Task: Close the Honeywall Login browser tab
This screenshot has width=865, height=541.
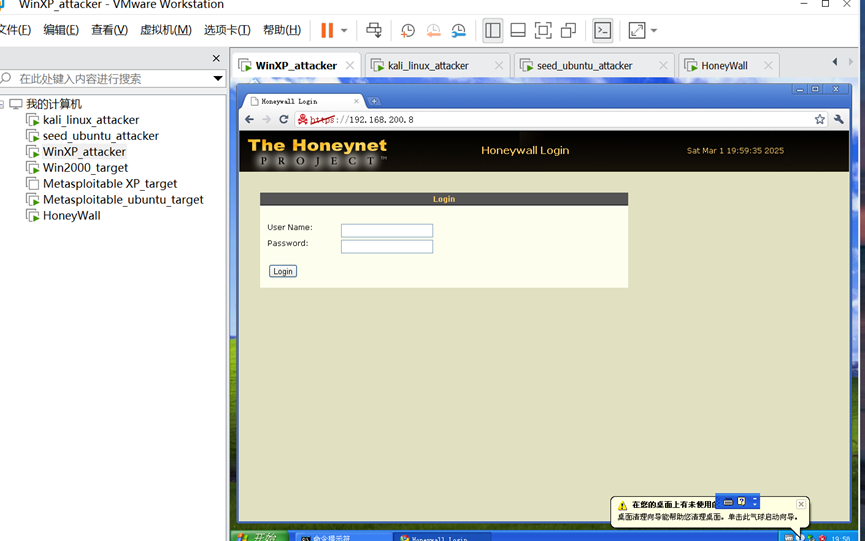Action: [x=356, y=101]
